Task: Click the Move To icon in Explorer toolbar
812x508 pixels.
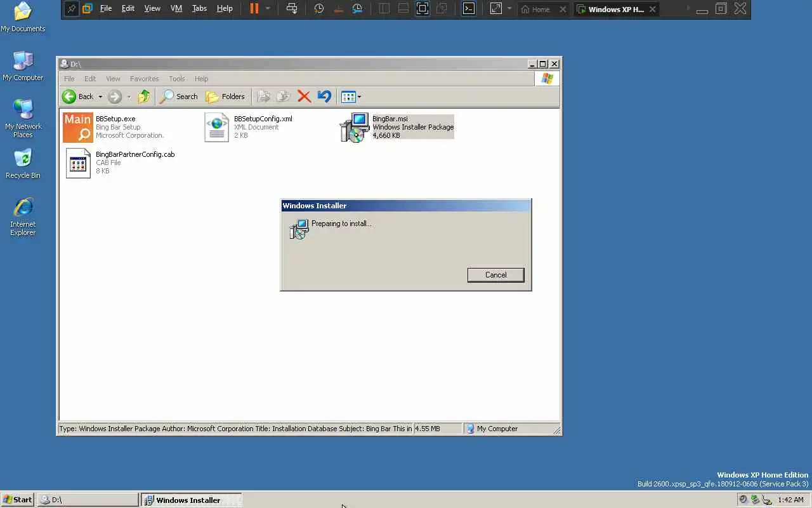Action: click(264, 97)
